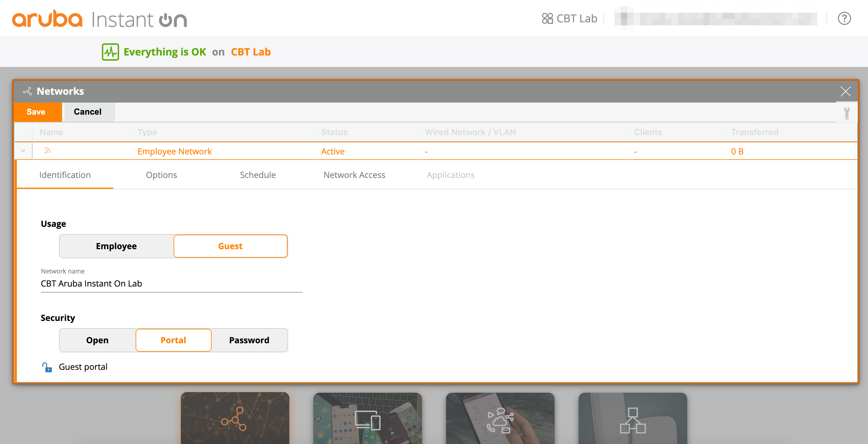868x444 pixels.
Task: Click the green site health heartbeat icon
Action: tap(110, 52)
